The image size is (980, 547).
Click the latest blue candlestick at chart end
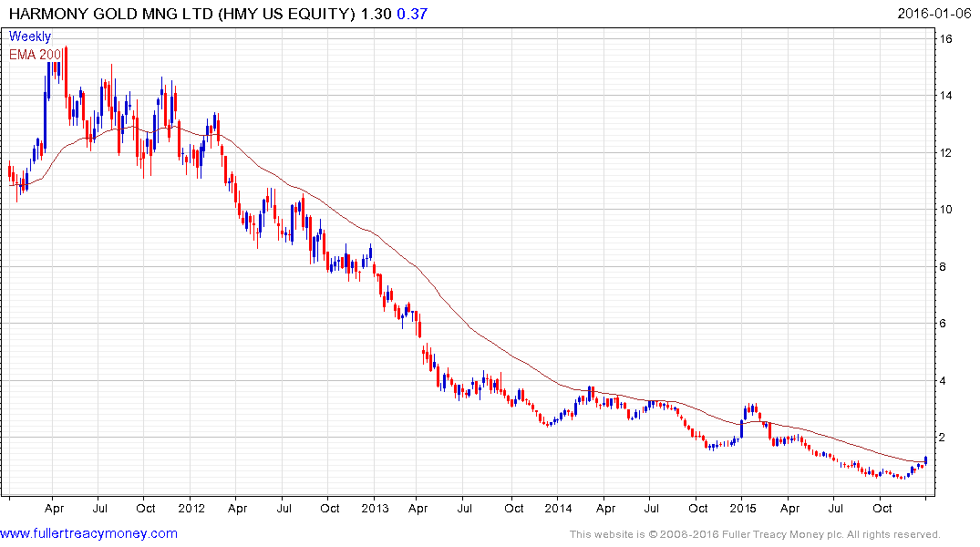pos(925,460)
